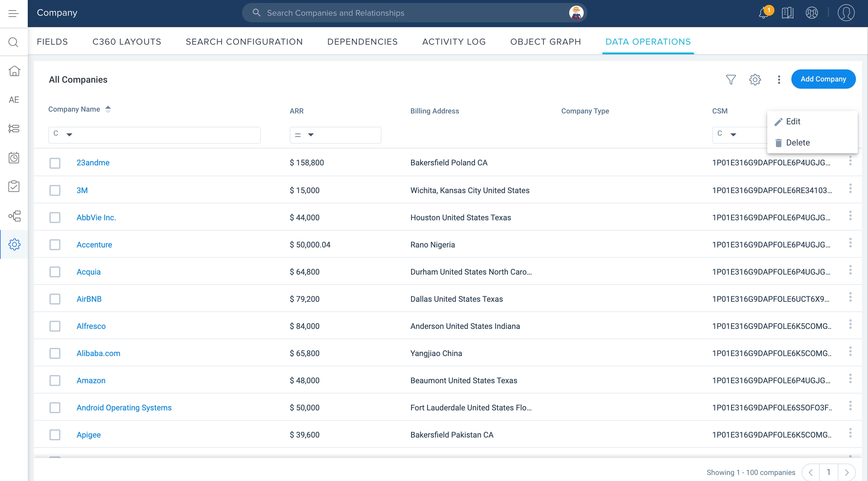Tick the AbbVie Inc. checkbox
Screen dimensions: 868x481
[55, 218]
